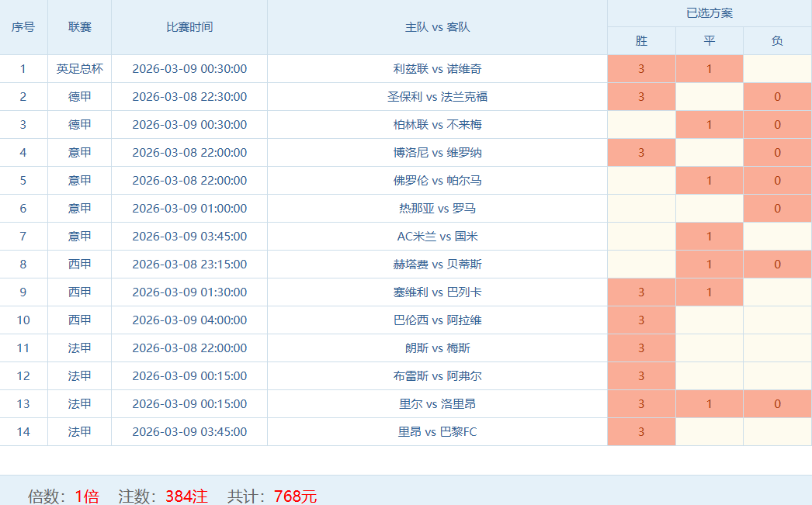Click the 768元 total amount
812x505 pixels.
pyautogui.click(x=295, y=496)
